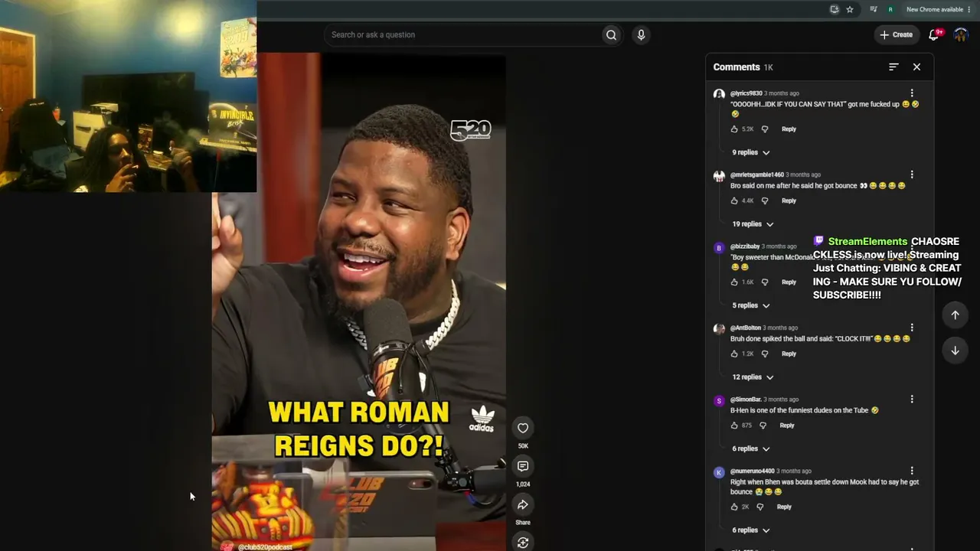This screenshot has height=551, width=980.
Task: Open the Chrome media controls icon
Action: tap(874, 9)
